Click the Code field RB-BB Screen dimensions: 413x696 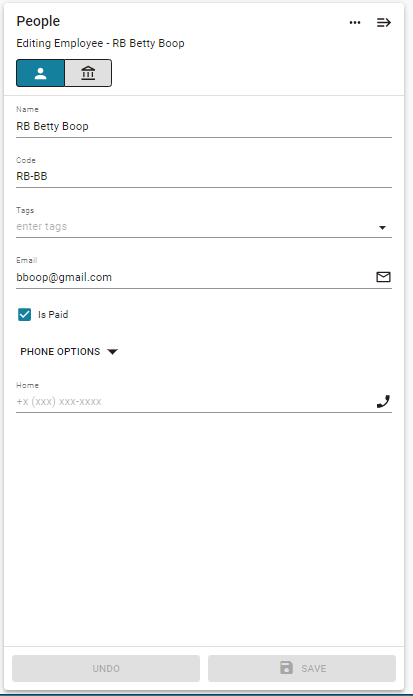204,176
